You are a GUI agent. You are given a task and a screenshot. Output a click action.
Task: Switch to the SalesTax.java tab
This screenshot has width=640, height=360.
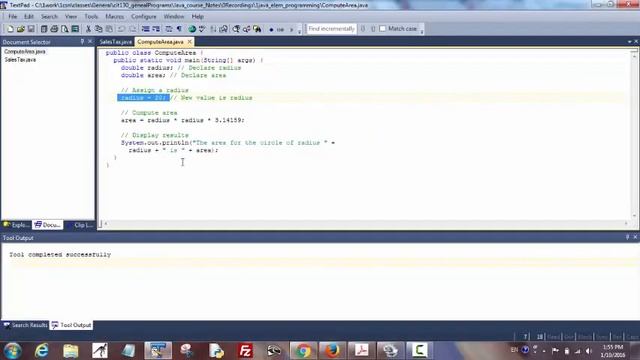point(116,42)
